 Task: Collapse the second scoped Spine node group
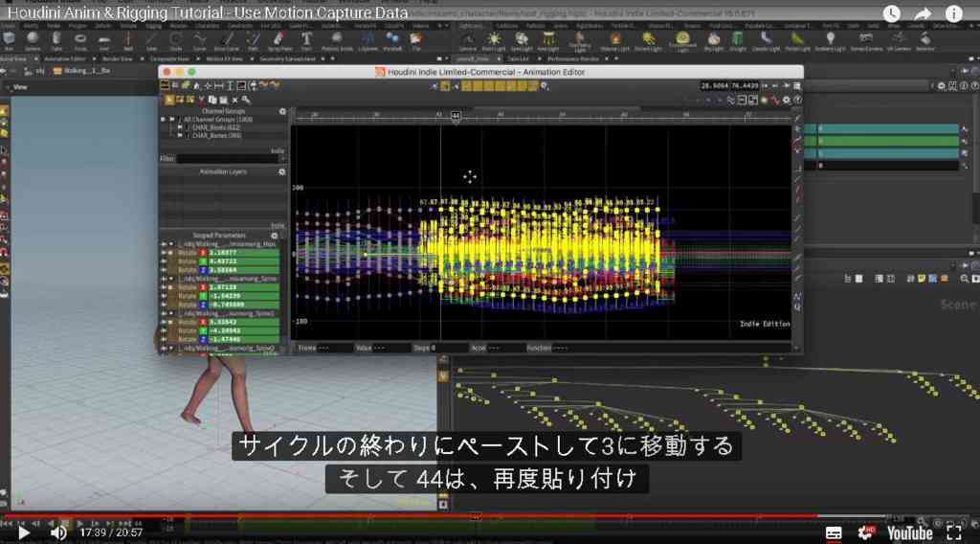point(172,279)
